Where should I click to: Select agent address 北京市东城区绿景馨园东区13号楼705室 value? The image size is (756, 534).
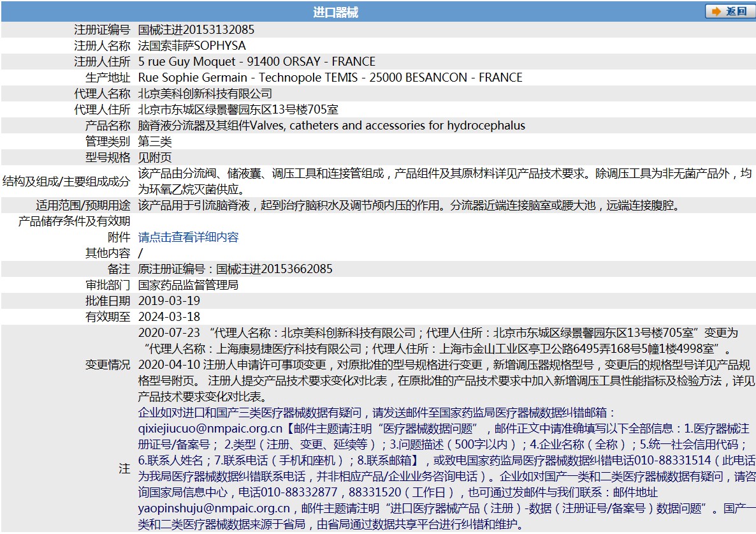pyautogui.click(x=238, y=109)
